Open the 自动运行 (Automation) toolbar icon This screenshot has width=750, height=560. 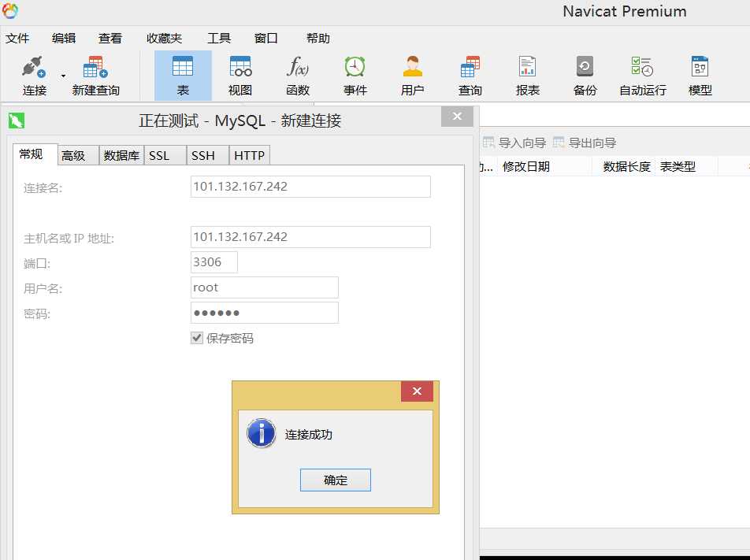tap(642, 76)
